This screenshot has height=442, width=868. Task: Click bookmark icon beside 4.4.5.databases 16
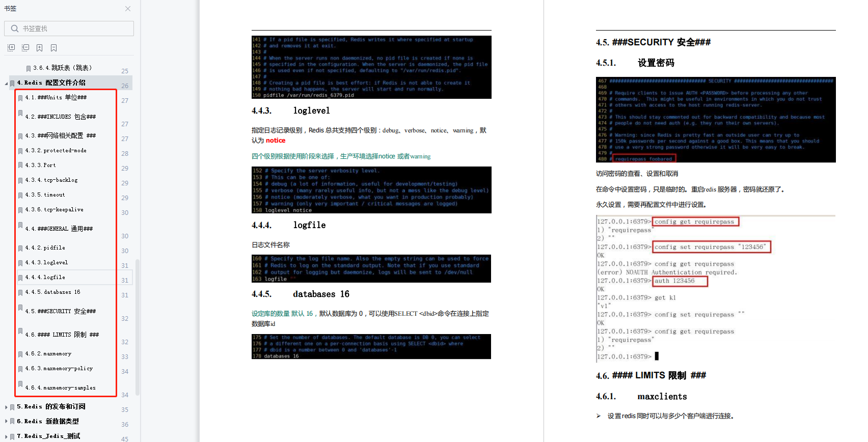pos(20,292)
